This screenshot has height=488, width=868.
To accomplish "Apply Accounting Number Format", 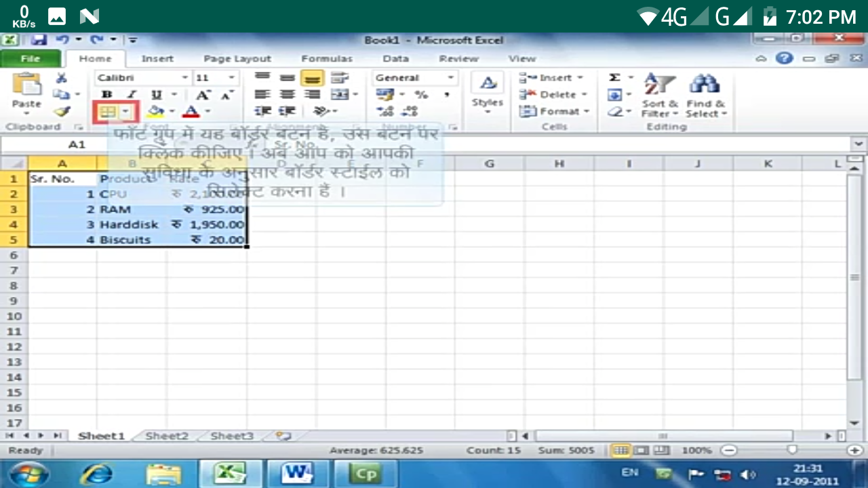I will [x=385, y=95].
